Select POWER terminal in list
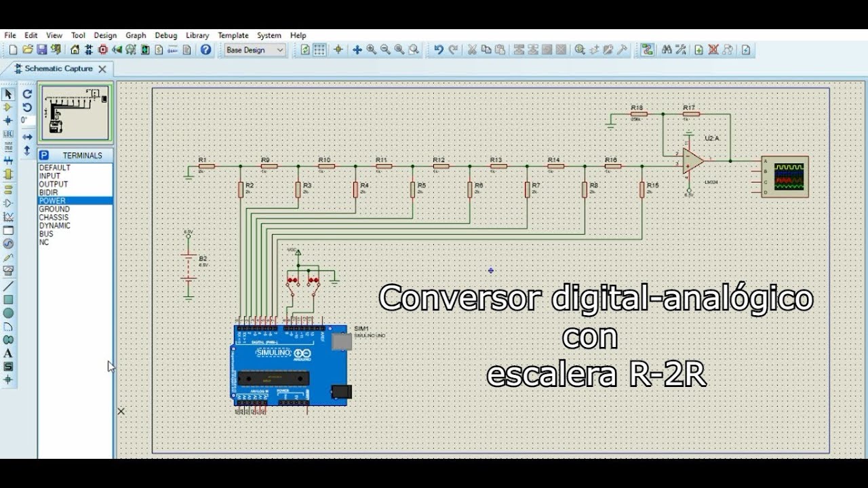The image size is (868, 488). 75,201
